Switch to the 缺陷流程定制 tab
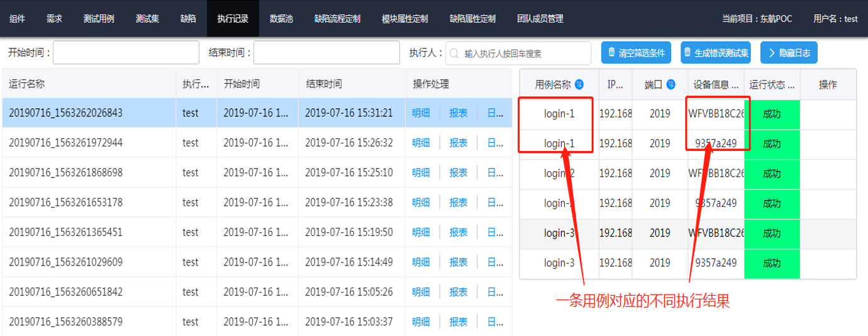This screenshot has width=868, height=336. coord(337,18)
